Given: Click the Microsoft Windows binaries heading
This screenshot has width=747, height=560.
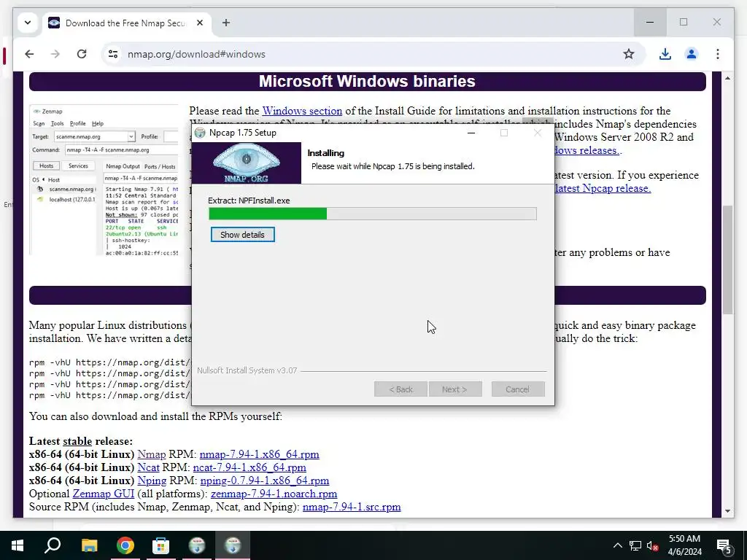Looking at the screenshot, I should pos(368,82).
